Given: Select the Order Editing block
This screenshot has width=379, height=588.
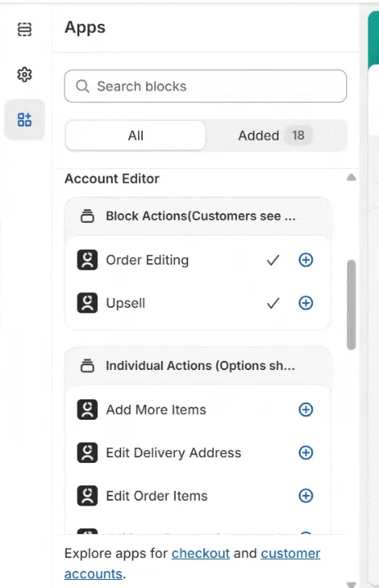Looking at the screenshot, I should (x=198, y=260).
